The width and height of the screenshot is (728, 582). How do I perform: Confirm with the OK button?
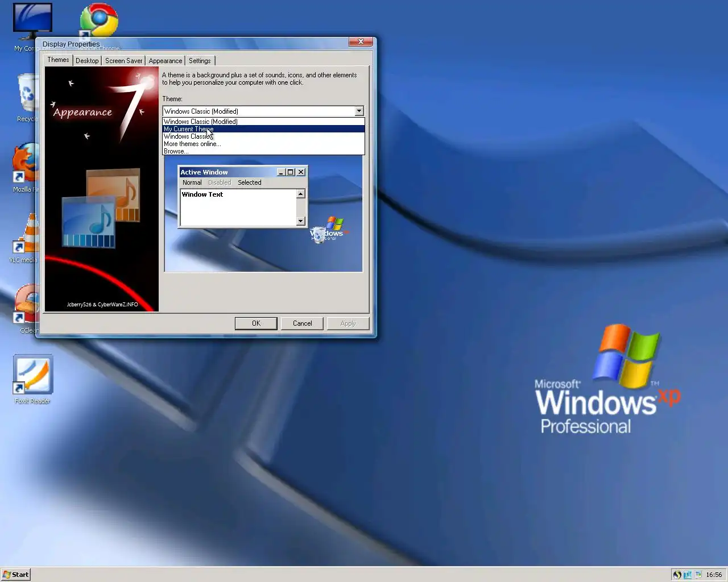[x=256, y=323]
